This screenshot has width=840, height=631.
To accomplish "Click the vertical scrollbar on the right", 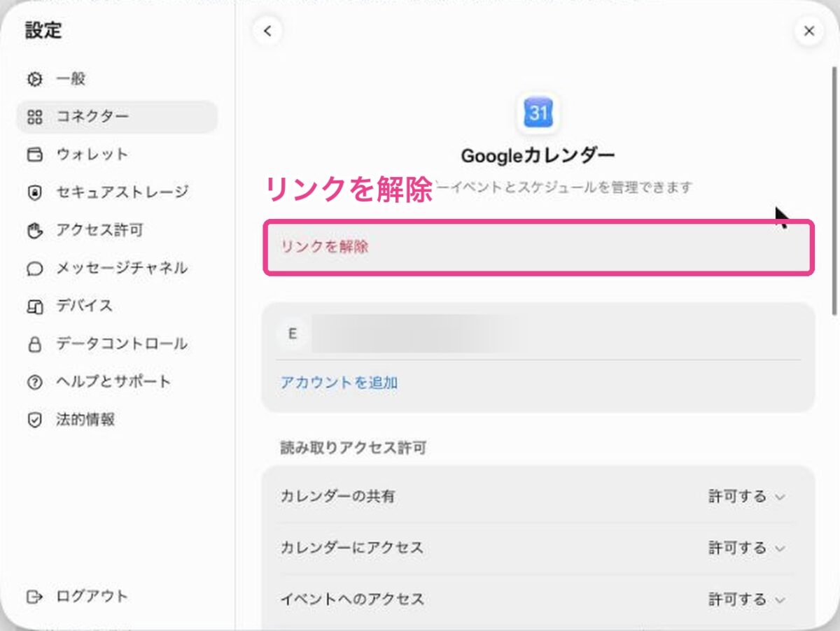I will (834, 190).
